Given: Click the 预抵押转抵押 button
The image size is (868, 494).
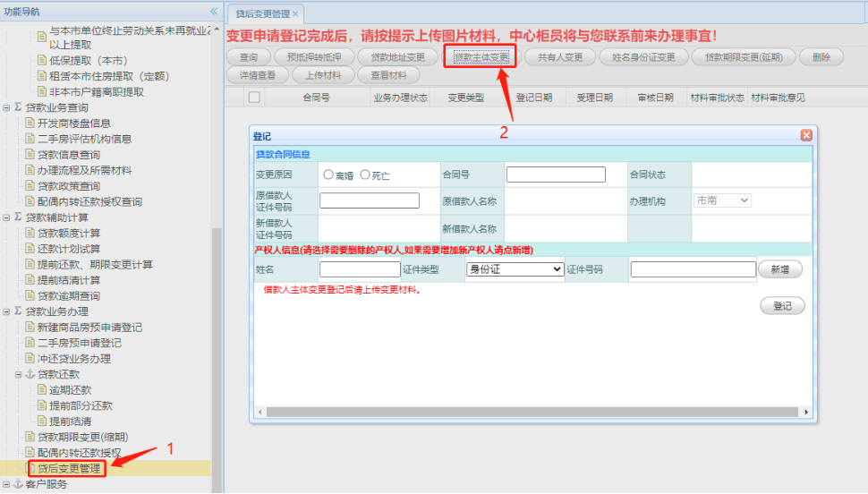Looking at the screenshot, I should tap(314, 57).
